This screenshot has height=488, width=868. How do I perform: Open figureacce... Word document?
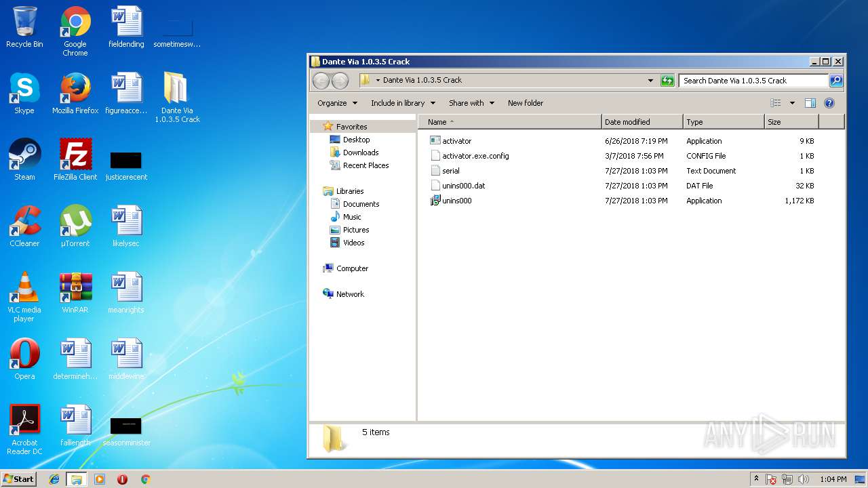click(126, 94)
